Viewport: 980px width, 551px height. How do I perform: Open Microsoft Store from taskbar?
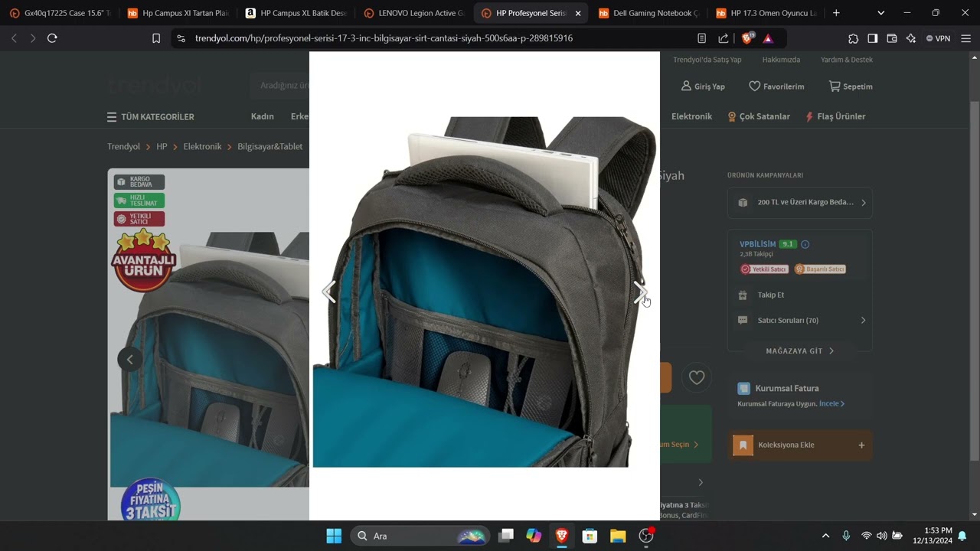(x=590, y=536)
